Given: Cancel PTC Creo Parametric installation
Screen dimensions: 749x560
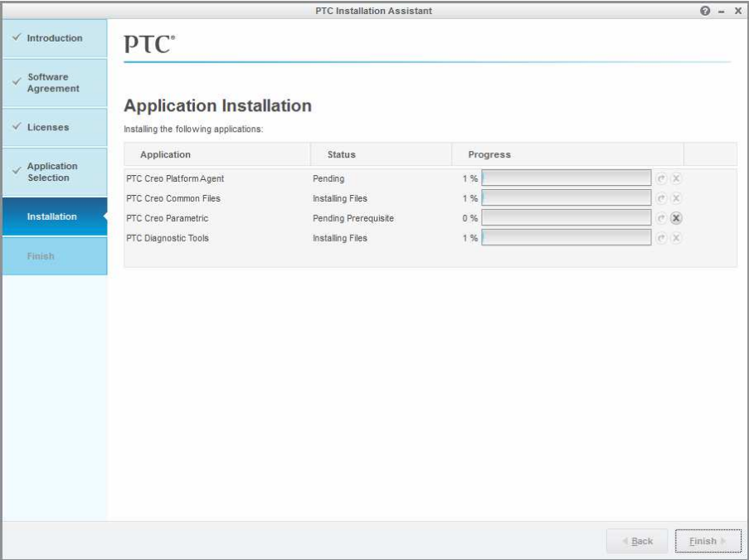Looking at the screenshot, I should [x=676, y=218].
